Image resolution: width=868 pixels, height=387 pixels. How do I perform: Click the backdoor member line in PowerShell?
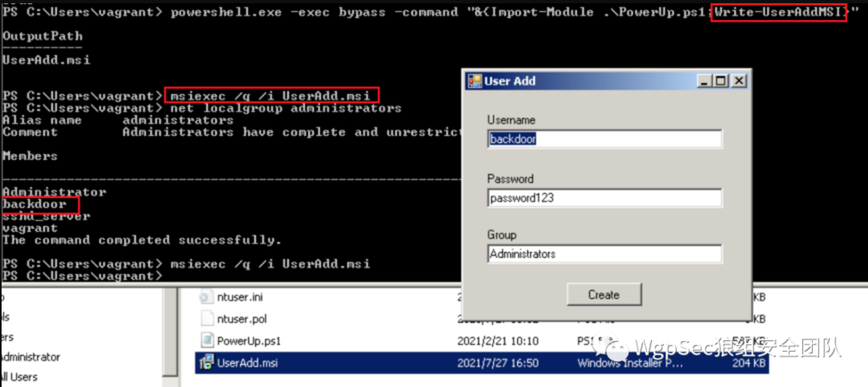pos(34,204)
